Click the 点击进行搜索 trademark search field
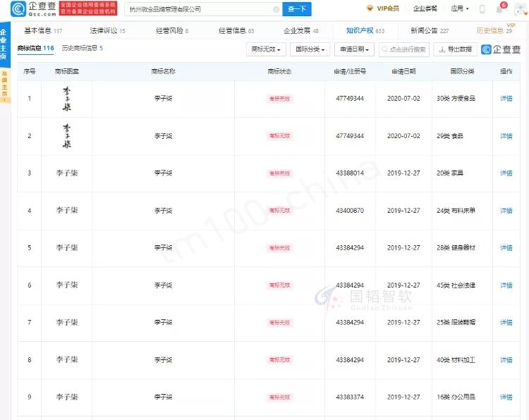Screen dimensions: 529x420 [x=404, y=49]
